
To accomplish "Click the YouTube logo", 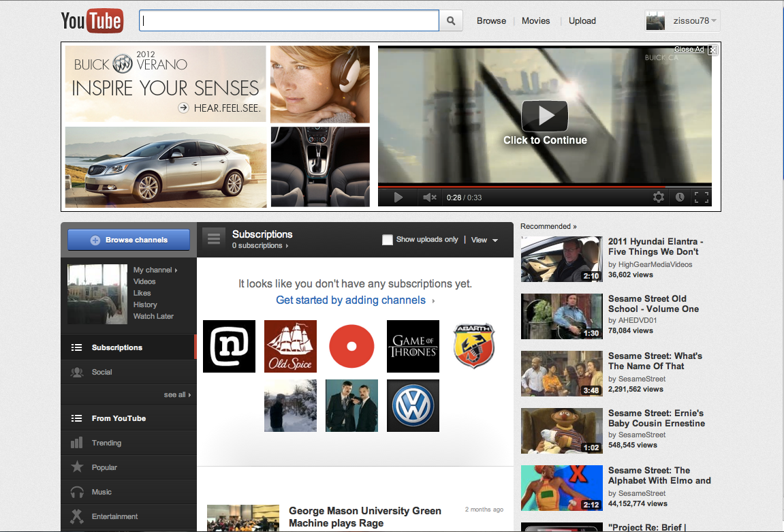I will (92, 21).
